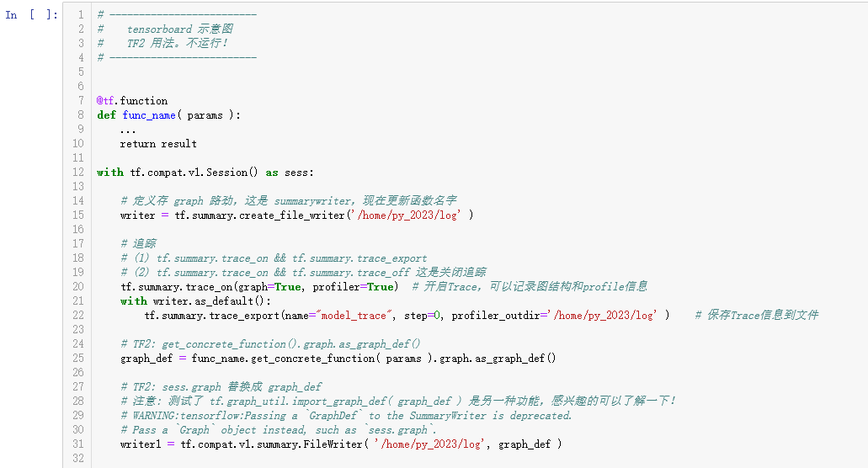Click the comment containing 'trace_off 这是关闭追踪'
This screenshot has width=868, height=468.
303,273
